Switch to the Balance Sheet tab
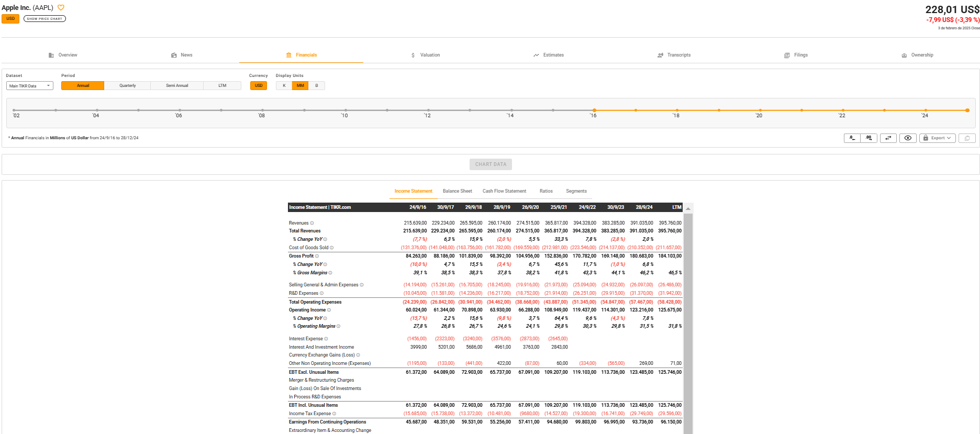 [x=458, y=191]
